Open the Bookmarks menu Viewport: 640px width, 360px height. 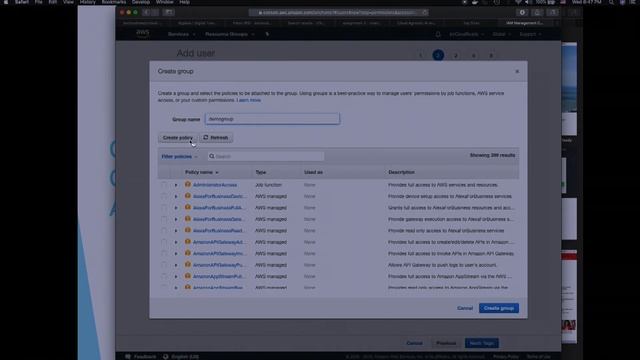pos(114,2)
